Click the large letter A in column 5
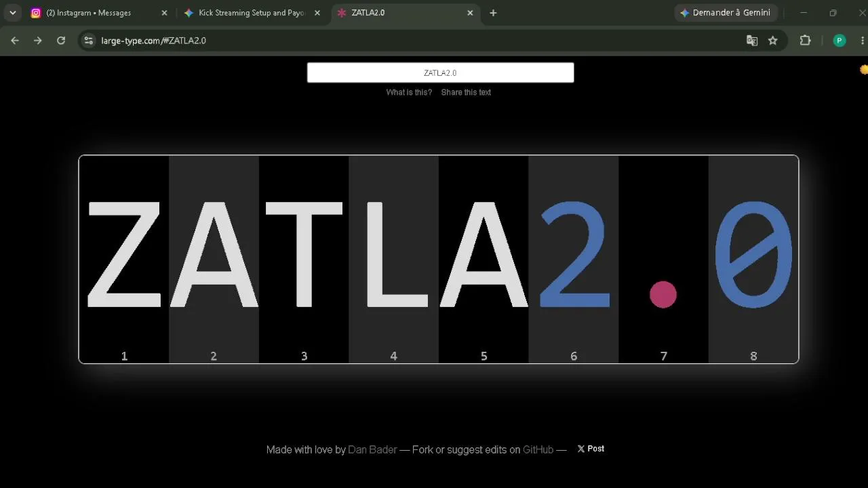 coord(484,255)
